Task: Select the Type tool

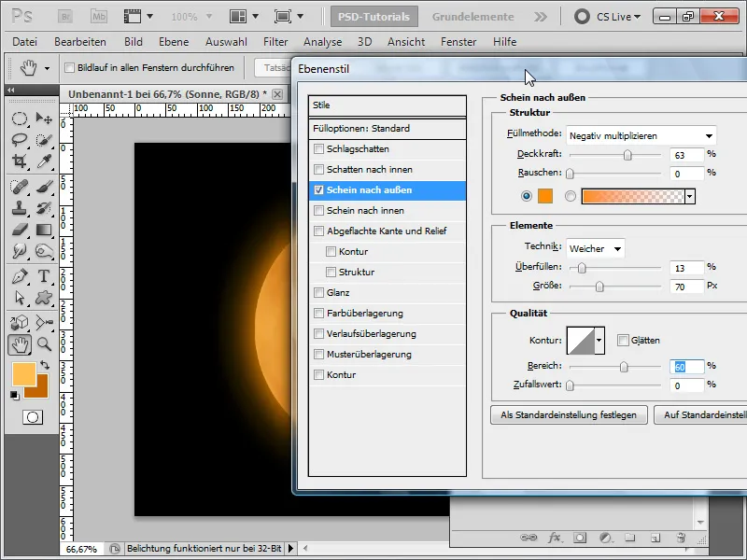Action: point(44,276)
